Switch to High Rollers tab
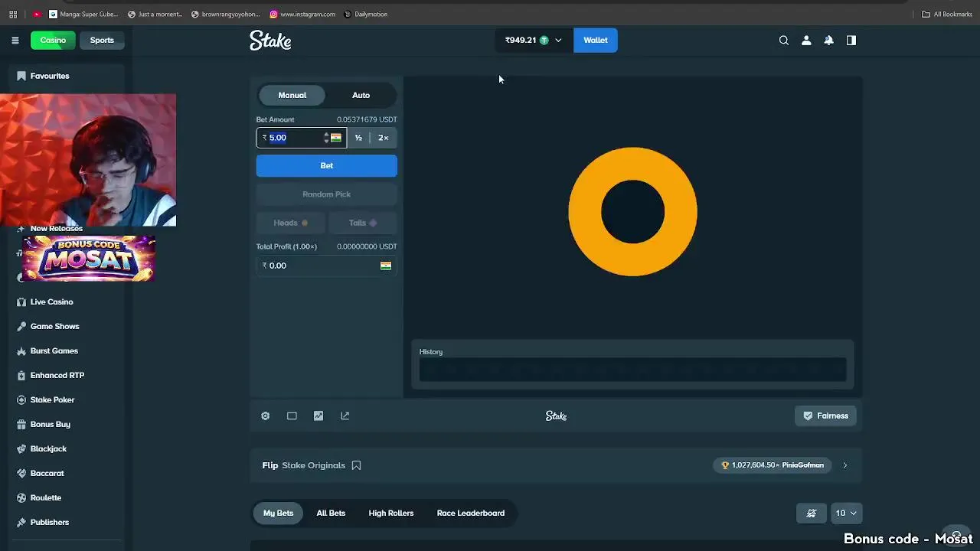The image size is (980, 551). pos(391,513)
